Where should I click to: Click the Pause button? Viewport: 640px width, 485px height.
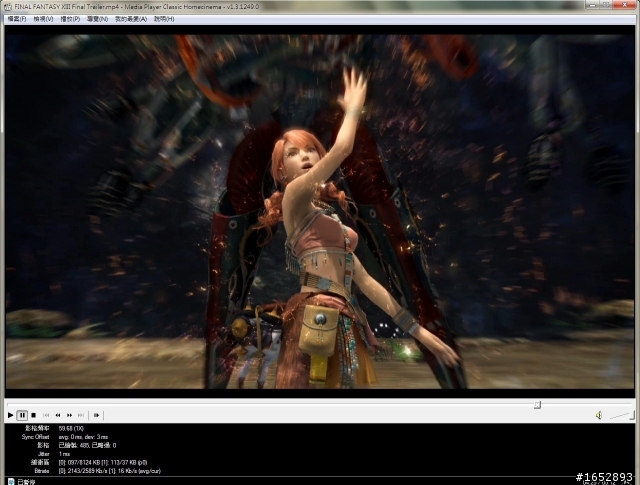pos(22,415)
